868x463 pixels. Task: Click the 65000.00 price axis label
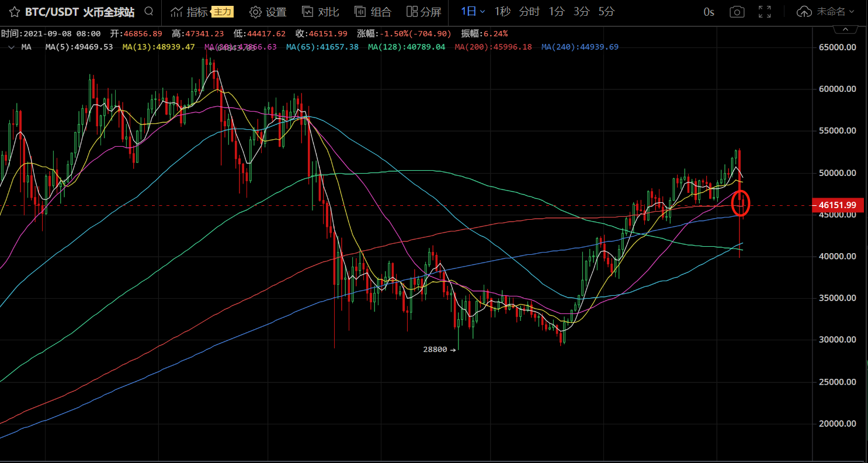pos(837,47)
